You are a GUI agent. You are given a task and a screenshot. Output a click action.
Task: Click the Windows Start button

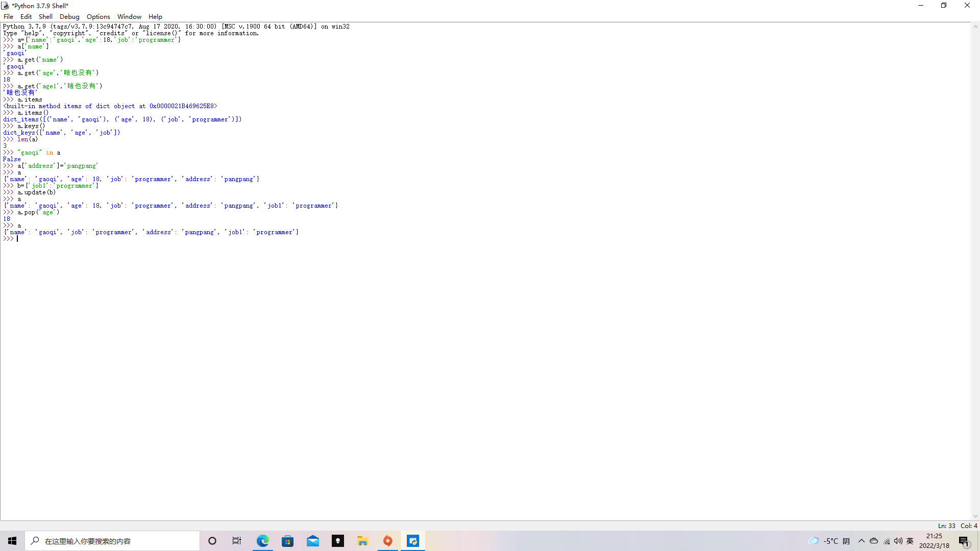pyautogui.click(x=12, y=541)
